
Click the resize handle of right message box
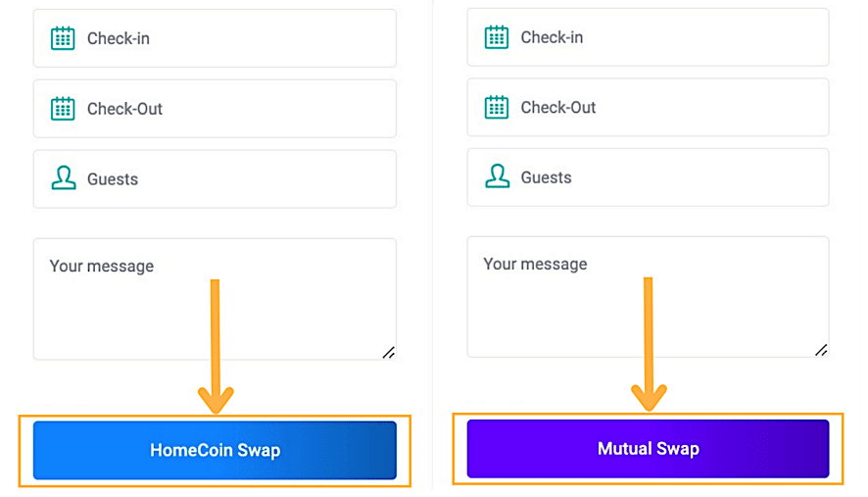(x=821, y=349)
